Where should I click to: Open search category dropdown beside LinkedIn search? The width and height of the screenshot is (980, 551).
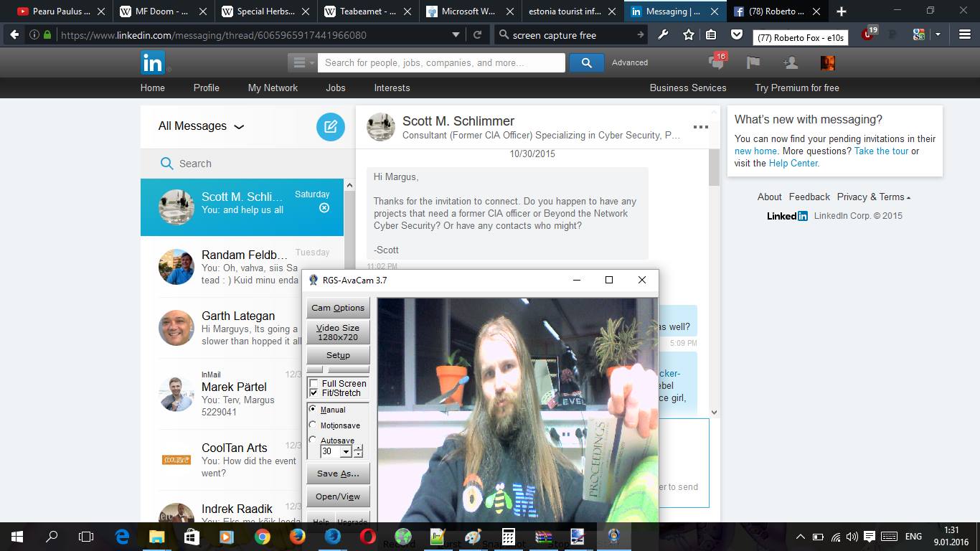(x=302, y=62)
